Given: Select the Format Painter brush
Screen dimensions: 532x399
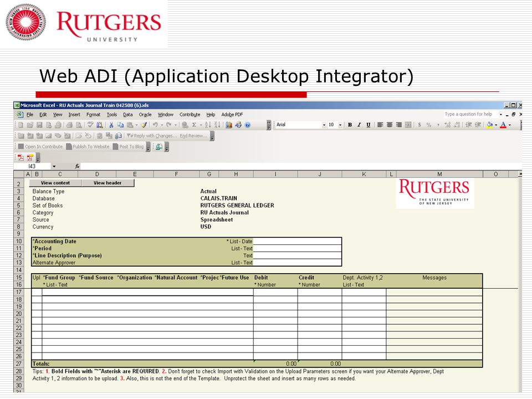Looking at the screenshot, I should [x=144, y=125].
